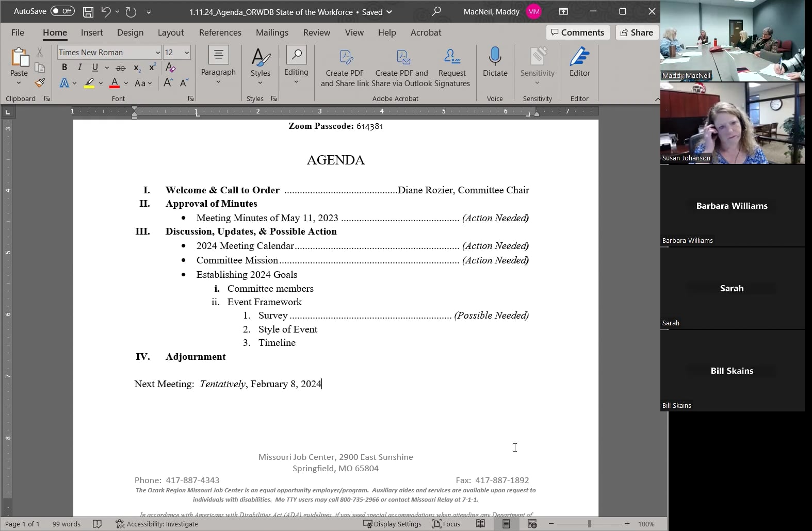
Task: Expand the font color arrow
Action: coord(126,83)
